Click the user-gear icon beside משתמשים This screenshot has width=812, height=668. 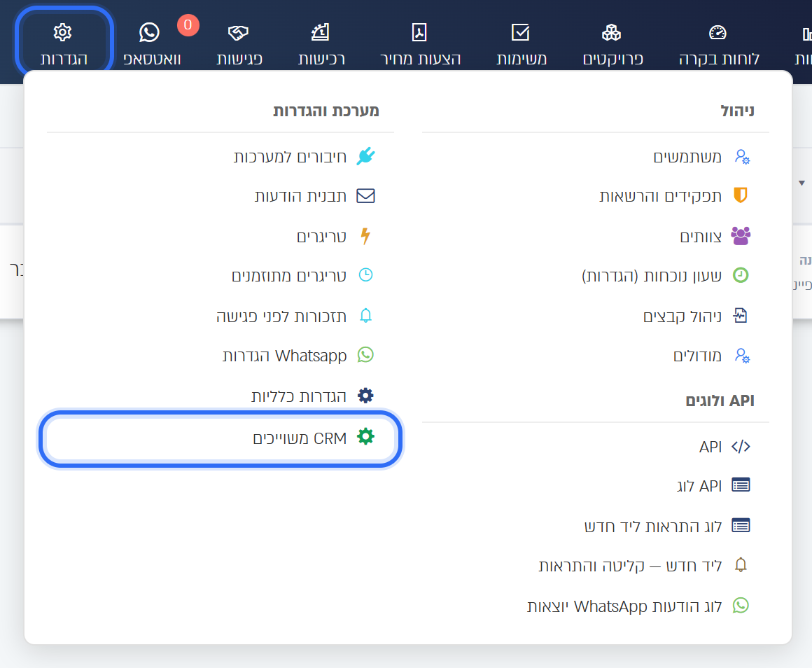742,156
